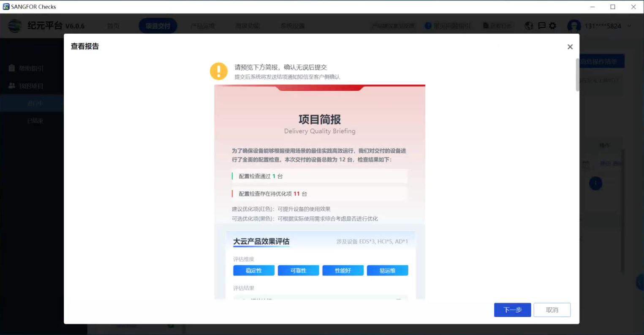Click the 下一步 button
The image size is (644, 335).
coord(512,310)
